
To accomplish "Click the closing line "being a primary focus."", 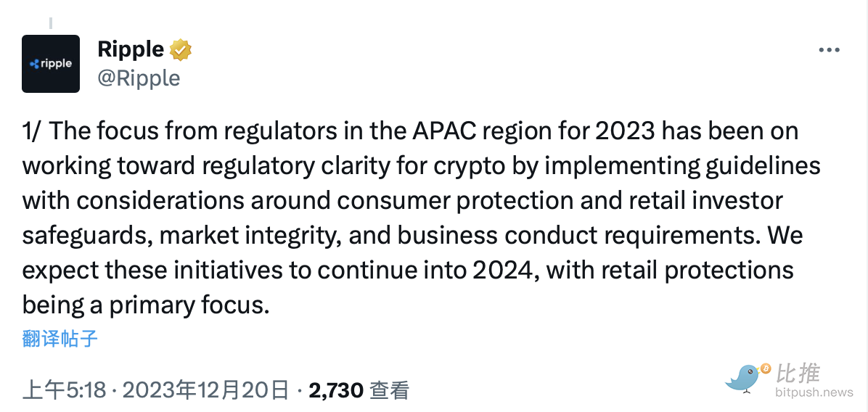I will pos(146,305).
